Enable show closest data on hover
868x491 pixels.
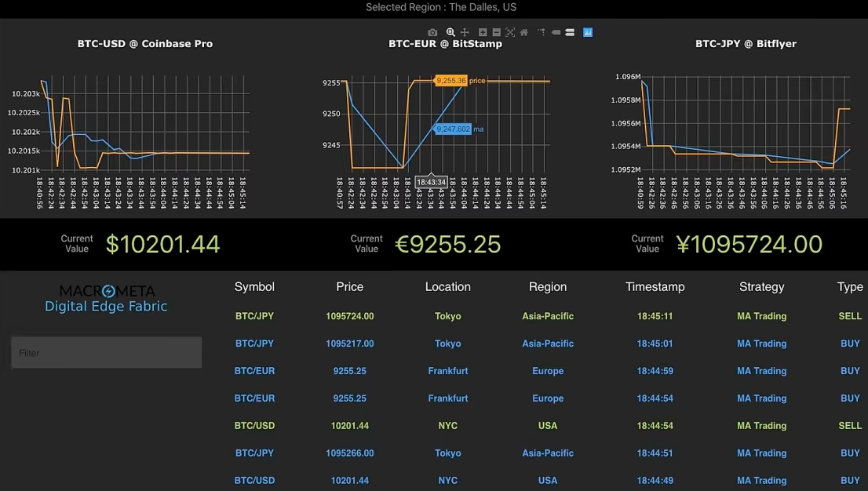pyautogui.click(x=555, y=32)
